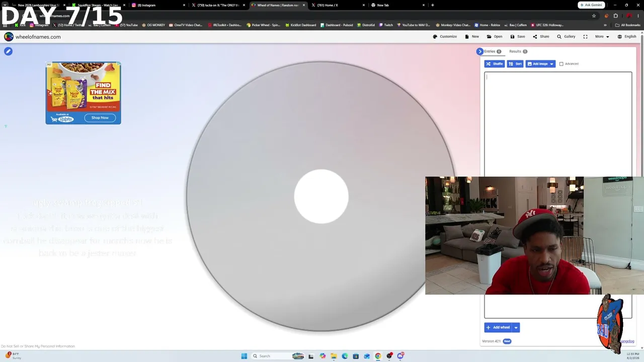644x362 pixels.
Task: Switch to the SquidRon Stream tab
Action: [98, 5]
